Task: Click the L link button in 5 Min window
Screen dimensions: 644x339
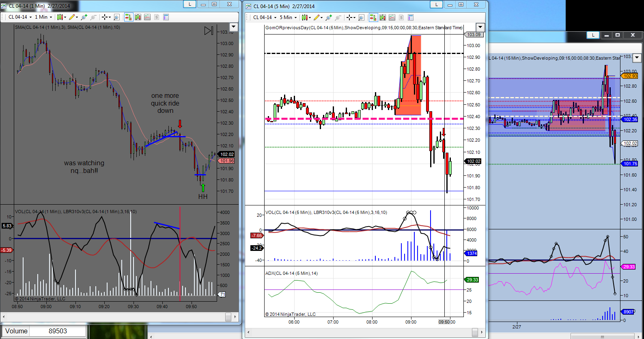Action: (436, 4)
